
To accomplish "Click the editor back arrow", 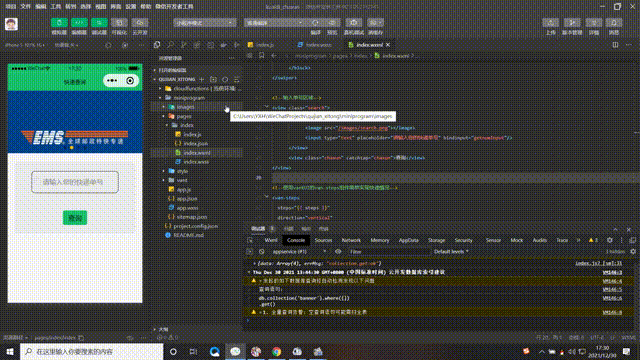I will pos(274,56).
